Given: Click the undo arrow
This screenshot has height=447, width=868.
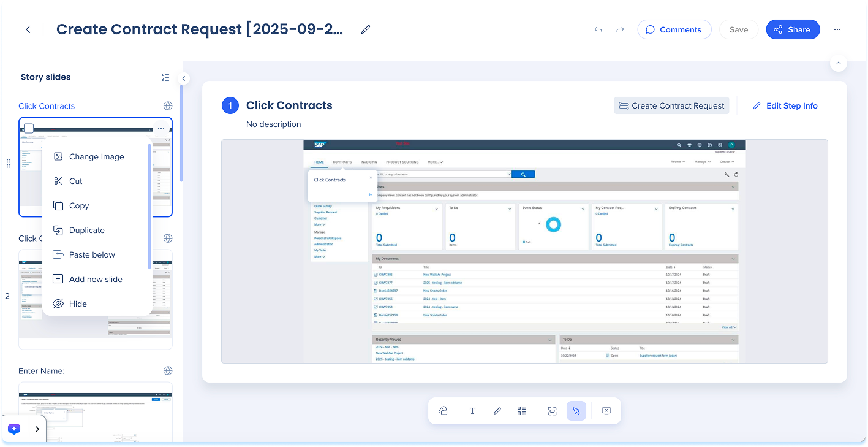Looking at the screenshot, I should (598, 29).
